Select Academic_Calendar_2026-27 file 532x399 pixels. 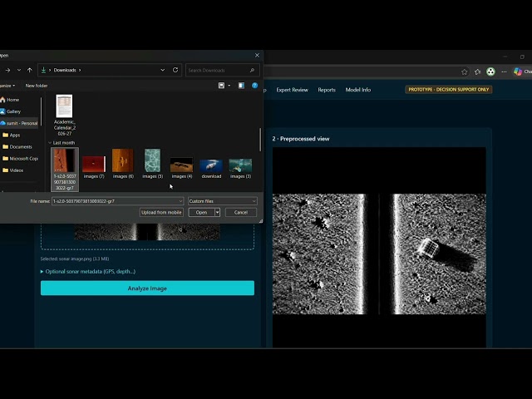click(x=65, y=115)
